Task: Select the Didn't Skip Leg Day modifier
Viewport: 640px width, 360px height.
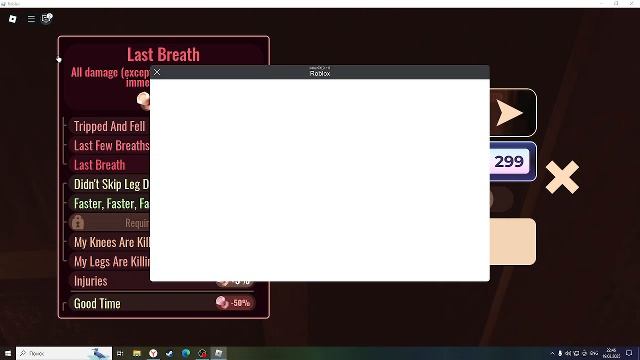Action: point(109,184)
